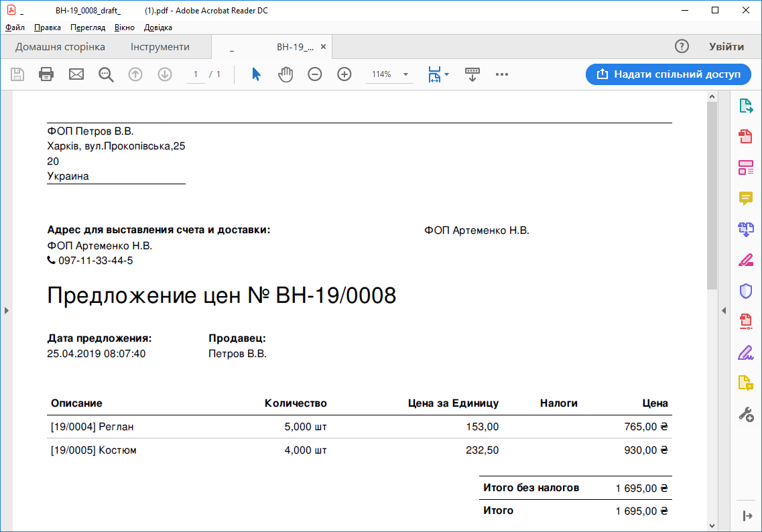Image resolution: width=762 pixels, height=532 pixels.
Task: Show more tools ellipsis
Action: click(x=502, y=74)
